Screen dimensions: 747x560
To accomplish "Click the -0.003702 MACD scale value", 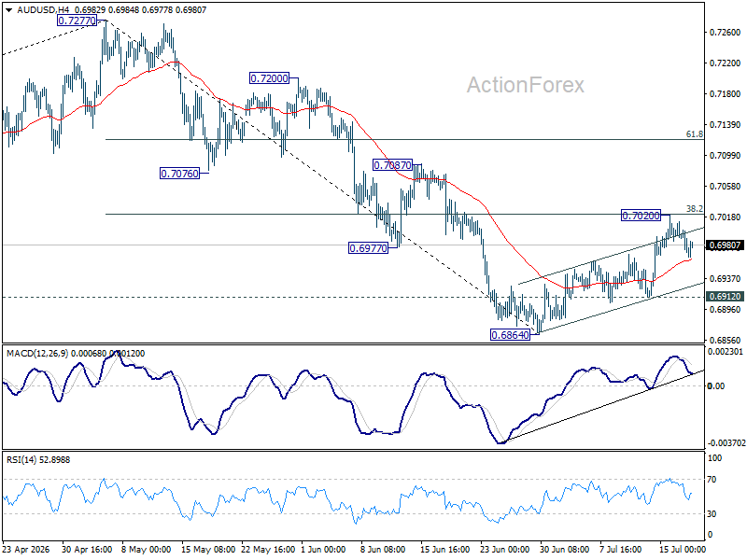I will (x=726, y=442).
